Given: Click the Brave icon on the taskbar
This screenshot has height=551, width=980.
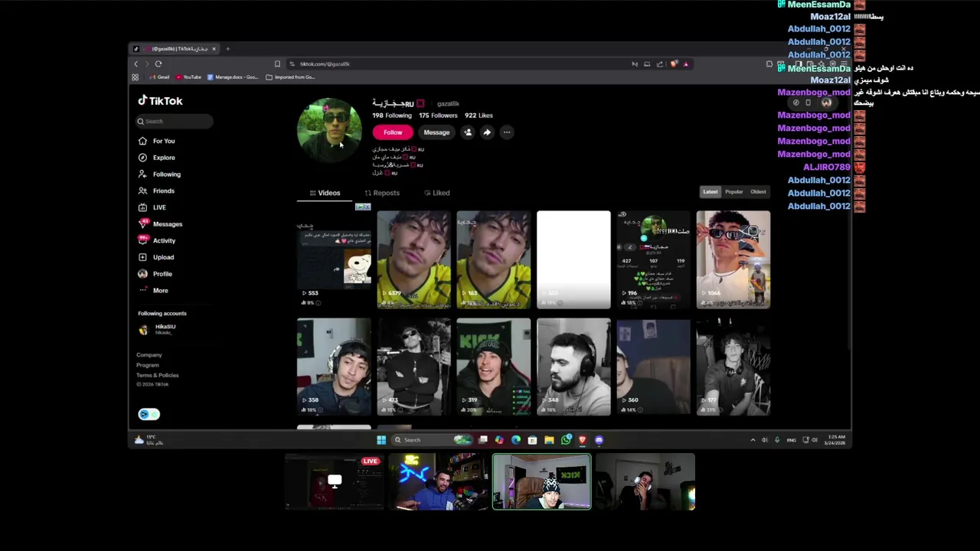Looking at the screenshot, I should (583, 440).
